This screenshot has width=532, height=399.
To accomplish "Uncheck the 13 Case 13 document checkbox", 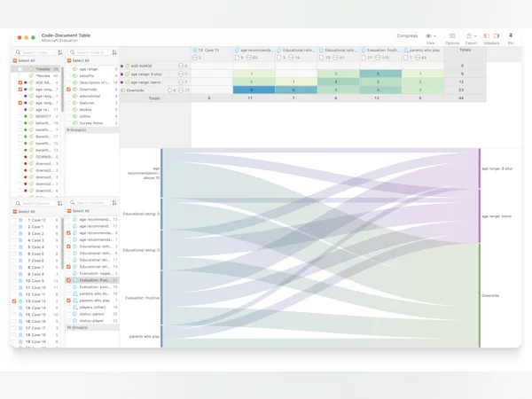I will click(14, 301).
